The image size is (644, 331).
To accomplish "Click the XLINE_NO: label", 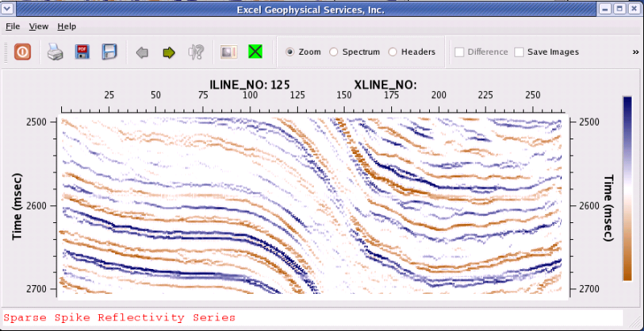I will [386, 85].
